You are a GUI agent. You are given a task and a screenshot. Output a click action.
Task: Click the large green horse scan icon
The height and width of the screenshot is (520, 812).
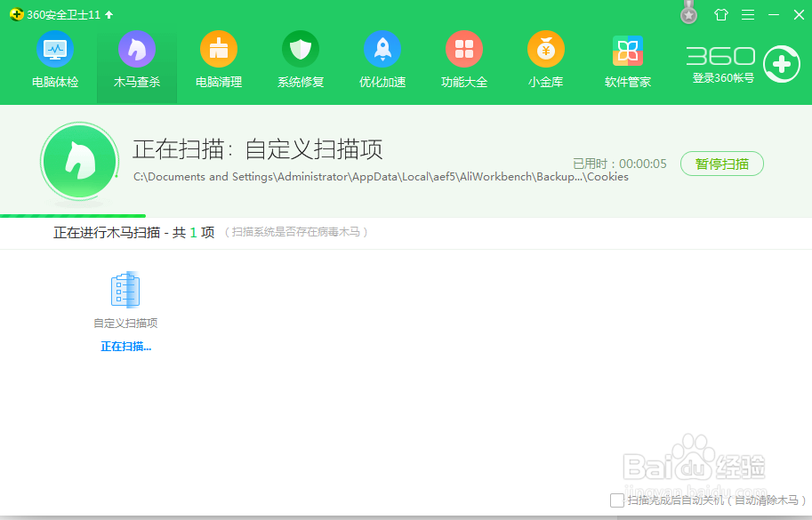point(80,162)
